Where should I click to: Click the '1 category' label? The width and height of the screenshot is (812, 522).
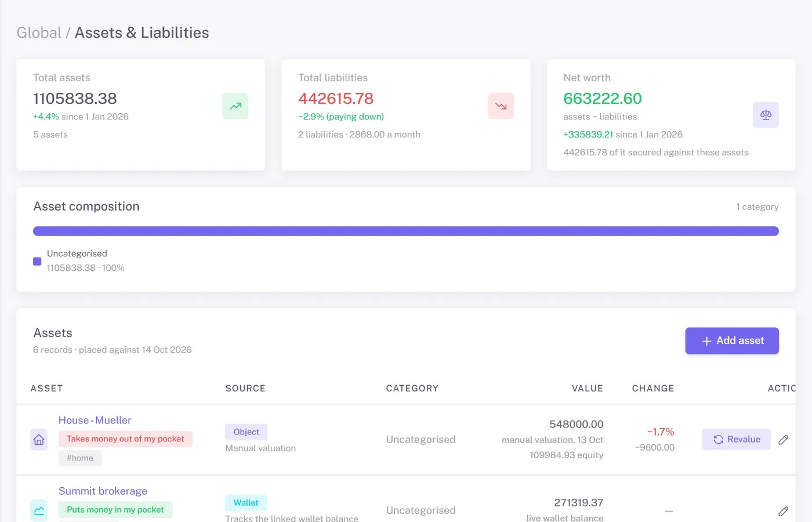(x=757, y=206)
